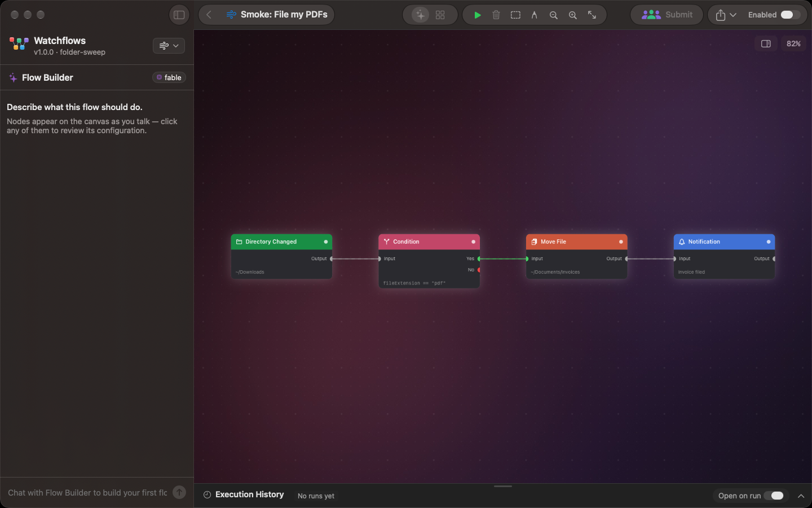
Task: Click the Condition node branch icon
Action: 387,242
